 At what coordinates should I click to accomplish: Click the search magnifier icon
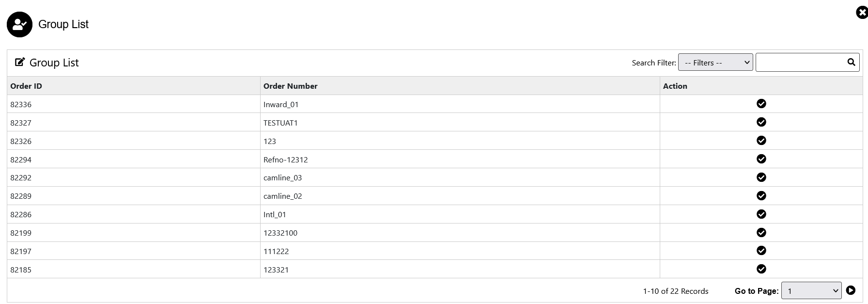[851, 62]
